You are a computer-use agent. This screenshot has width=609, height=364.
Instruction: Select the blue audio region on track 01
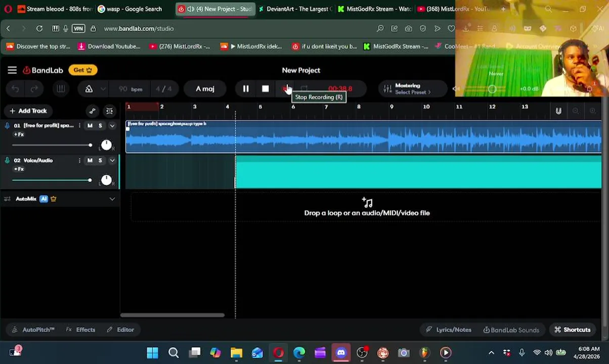click(363, 136)
